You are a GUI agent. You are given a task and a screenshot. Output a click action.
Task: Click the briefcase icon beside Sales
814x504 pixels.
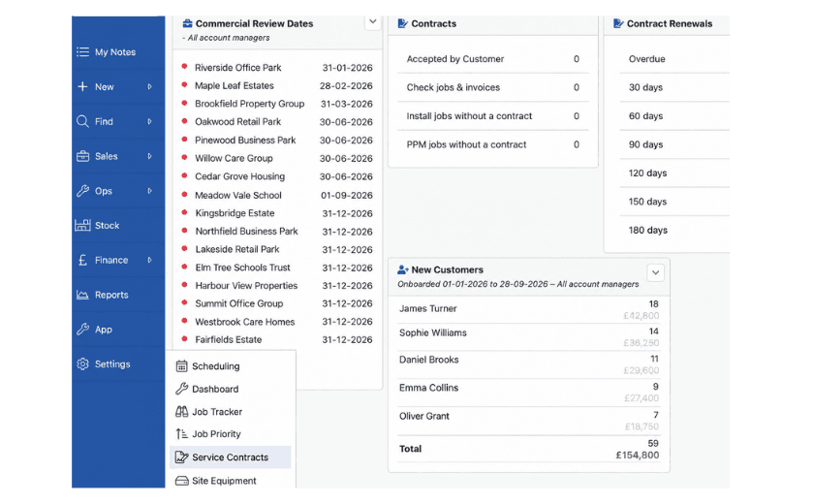[82, 156]
